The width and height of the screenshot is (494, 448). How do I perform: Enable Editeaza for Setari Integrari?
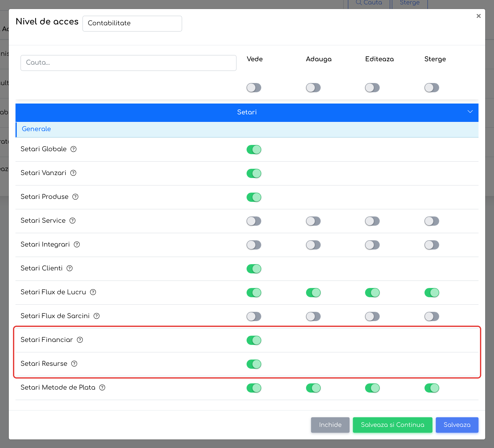(x=372, y=245)
